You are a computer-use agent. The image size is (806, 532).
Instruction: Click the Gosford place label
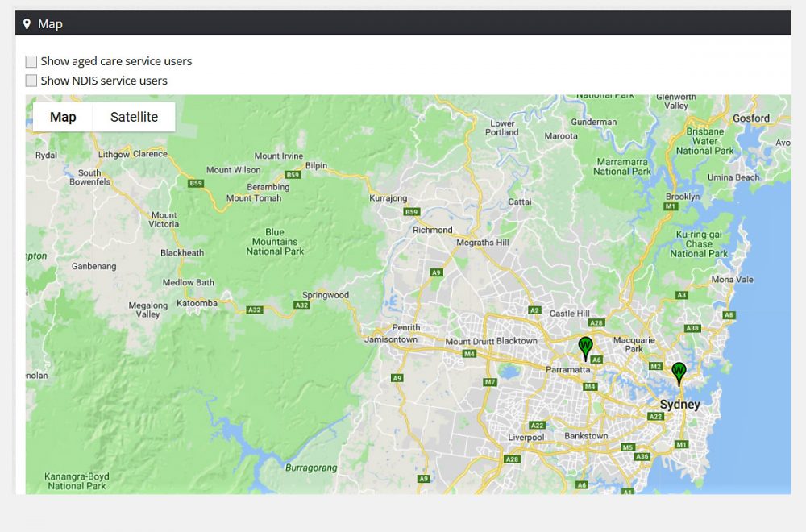pos(751,118)
